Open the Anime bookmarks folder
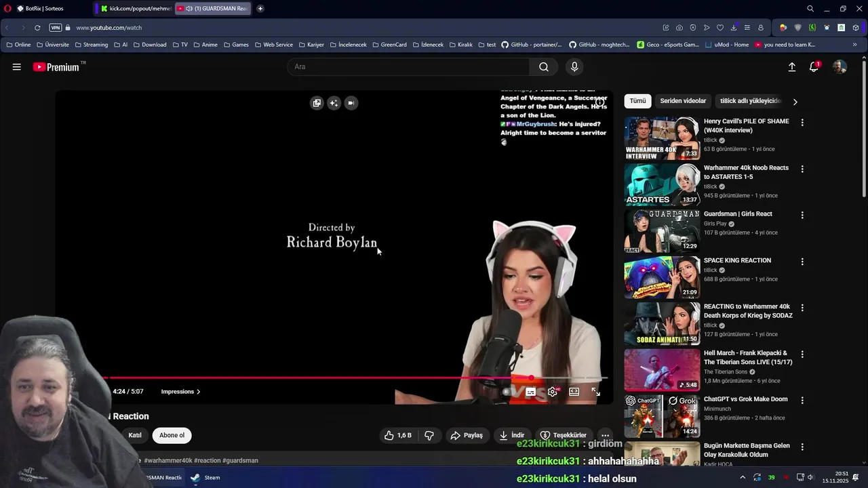The height and width of the screenshot is (488, 868). (205, 45)
